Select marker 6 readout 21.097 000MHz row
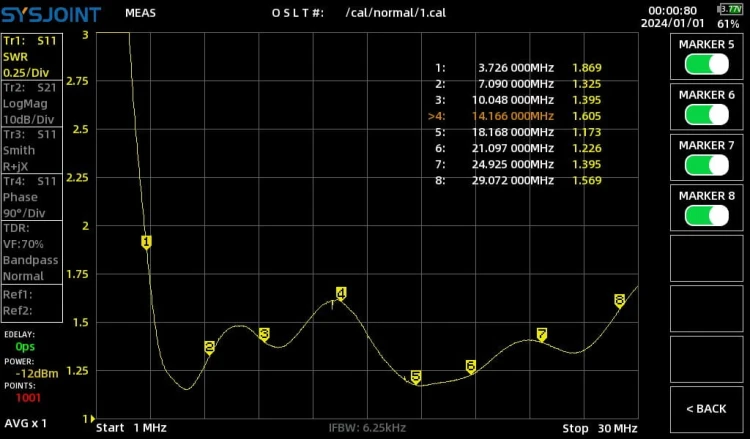Image resolution: width=750 pixels, height=439 pixels. [x=518, y=148]
